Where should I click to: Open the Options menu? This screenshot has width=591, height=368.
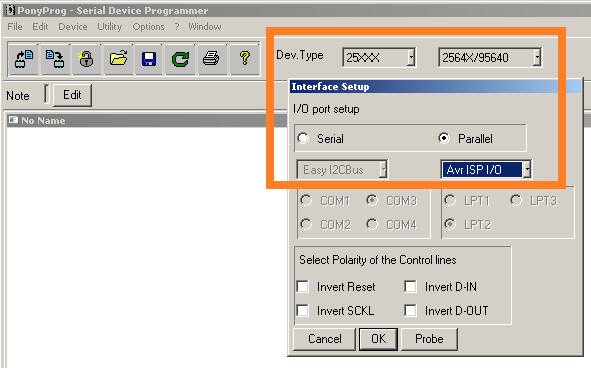pyautogui.click(x=148, y=27)
